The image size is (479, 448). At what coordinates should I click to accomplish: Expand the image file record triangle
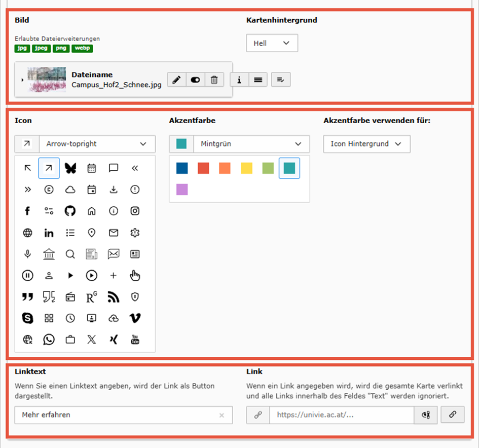(22, 80)
